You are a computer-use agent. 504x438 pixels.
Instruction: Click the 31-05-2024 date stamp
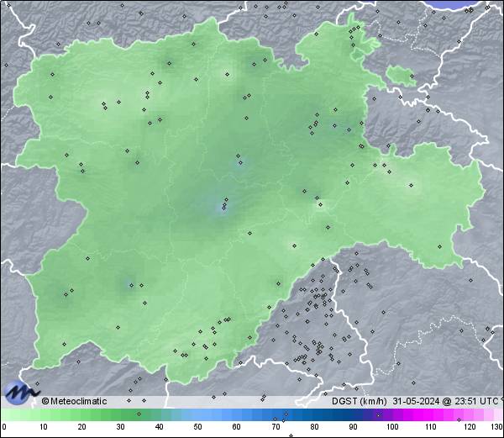[416, 401]
